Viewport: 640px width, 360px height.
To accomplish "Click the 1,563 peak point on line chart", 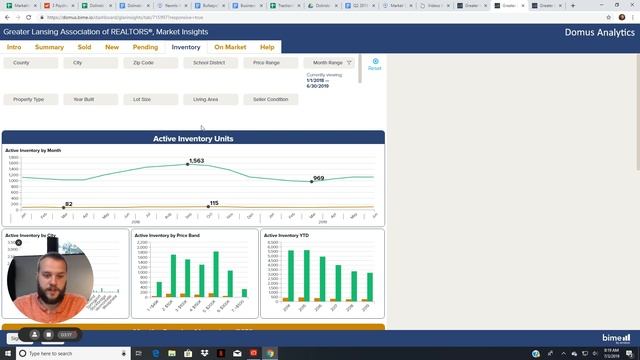I will tap(188, 164).
